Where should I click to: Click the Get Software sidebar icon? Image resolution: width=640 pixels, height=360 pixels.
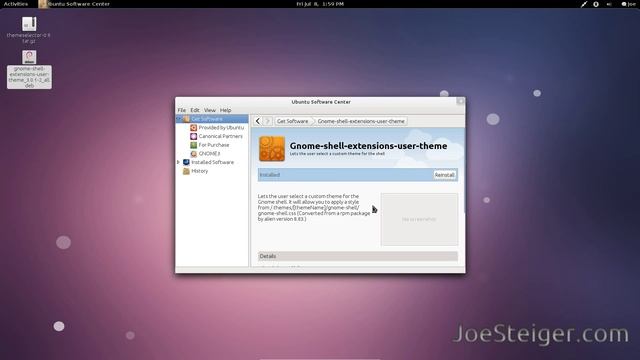pos(186,119)
